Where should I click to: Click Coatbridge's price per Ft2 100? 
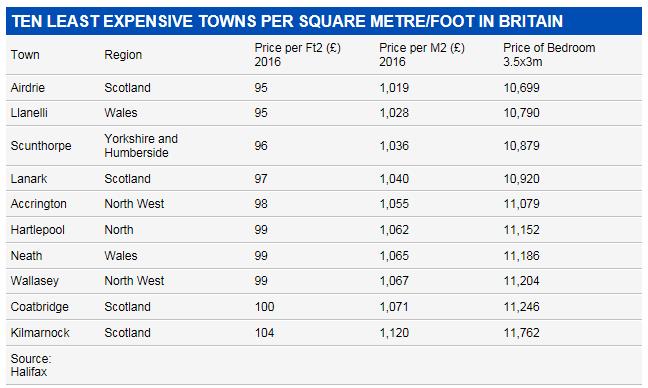pos(264,307)
